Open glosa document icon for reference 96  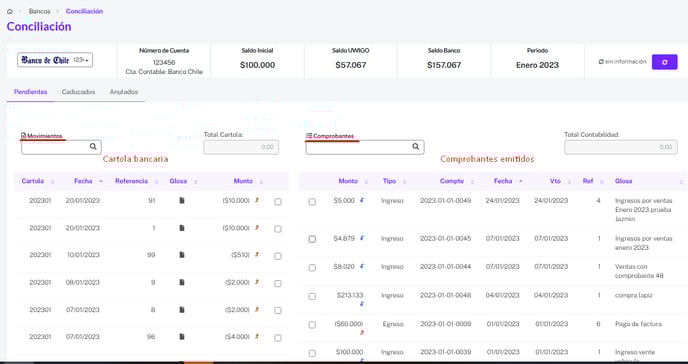point(182,337)
